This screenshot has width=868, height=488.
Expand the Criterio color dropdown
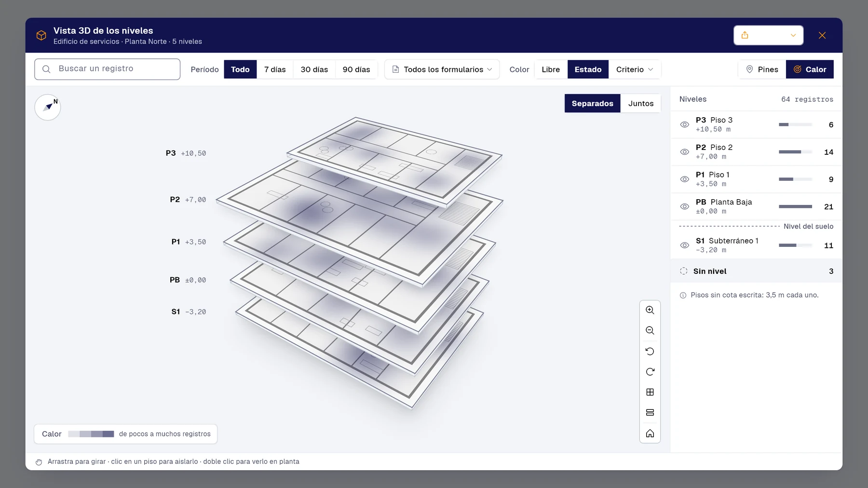[635, 69]
